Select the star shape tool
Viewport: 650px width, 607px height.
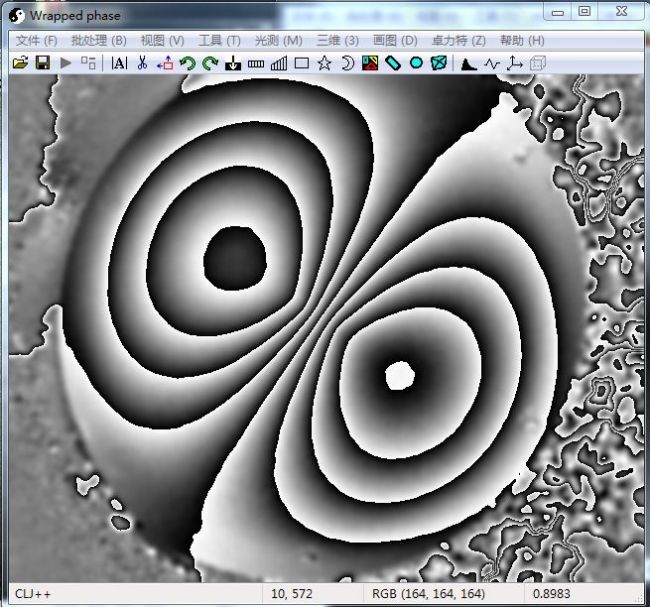(x=324, y=63)
